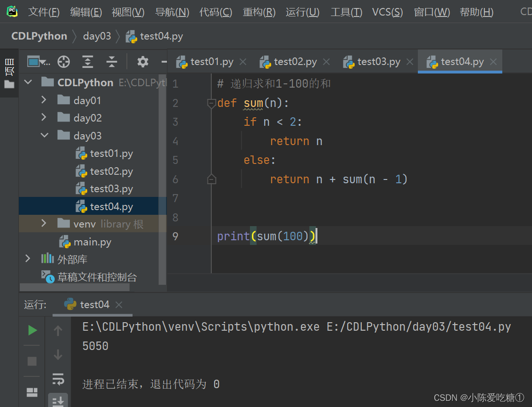Click the expand all icon
Viewport: 532px width, 407px height.
pos(88,62)
